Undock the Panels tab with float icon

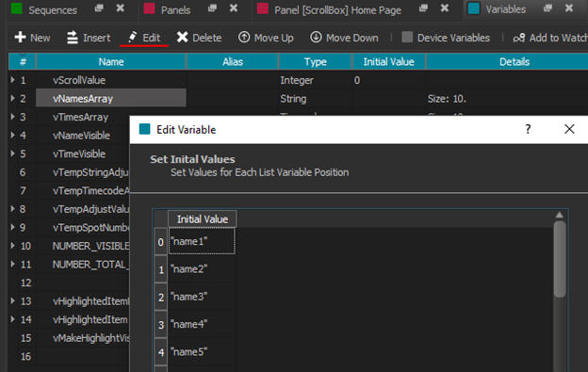click(212, 8)
